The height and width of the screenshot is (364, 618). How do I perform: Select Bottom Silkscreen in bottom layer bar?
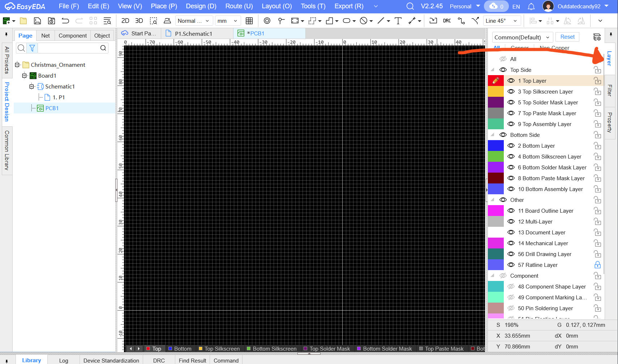click(274, 349)
